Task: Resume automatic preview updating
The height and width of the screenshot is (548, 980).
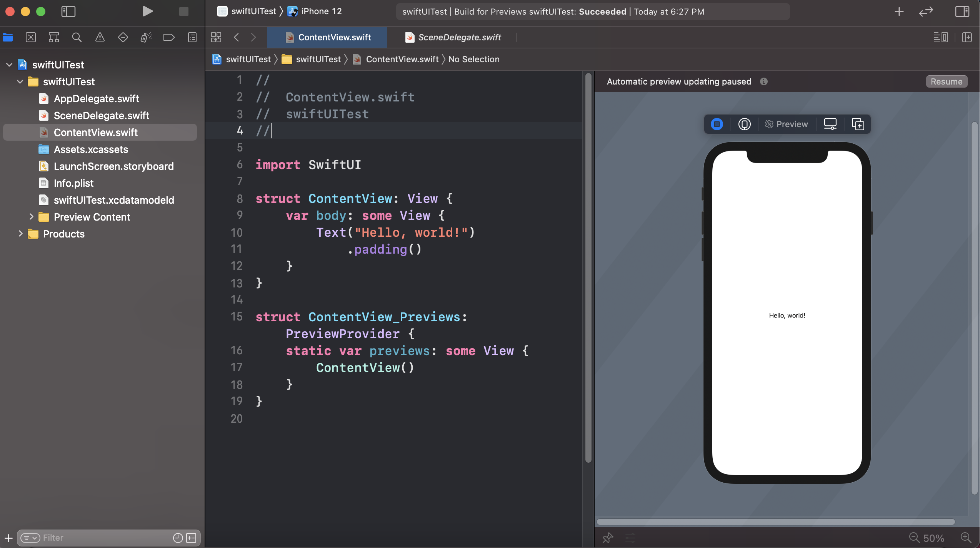Action: click(947, 81)
